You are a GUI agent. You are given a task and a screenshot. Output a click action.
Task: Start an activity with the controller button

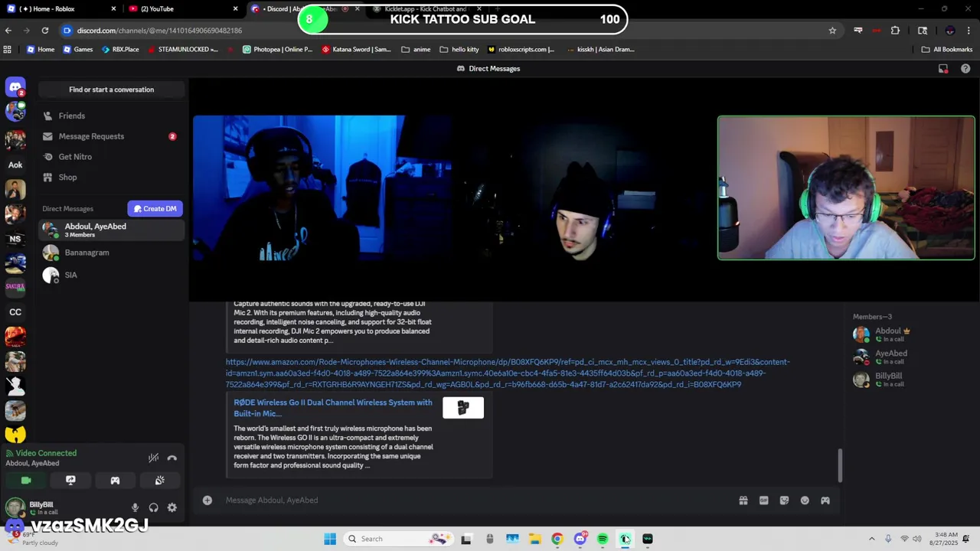tap(115, 481)
